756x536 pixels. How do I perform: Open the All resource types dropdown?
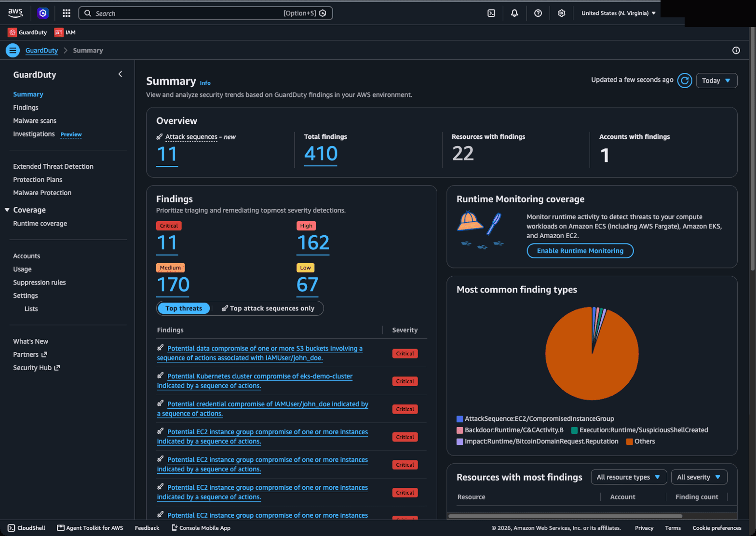629,477
